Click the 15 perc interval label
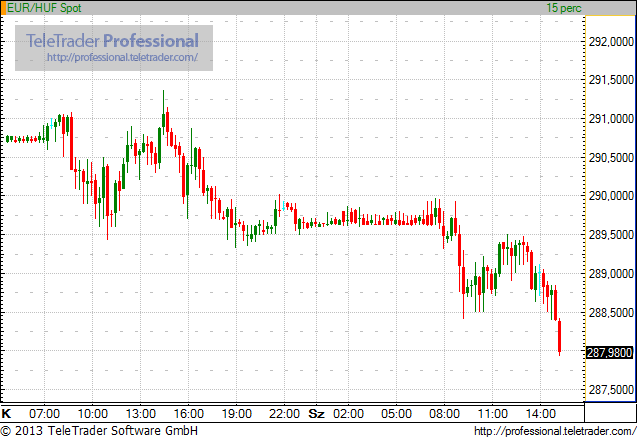Screen dimensions: 637x440 (564, 8)
